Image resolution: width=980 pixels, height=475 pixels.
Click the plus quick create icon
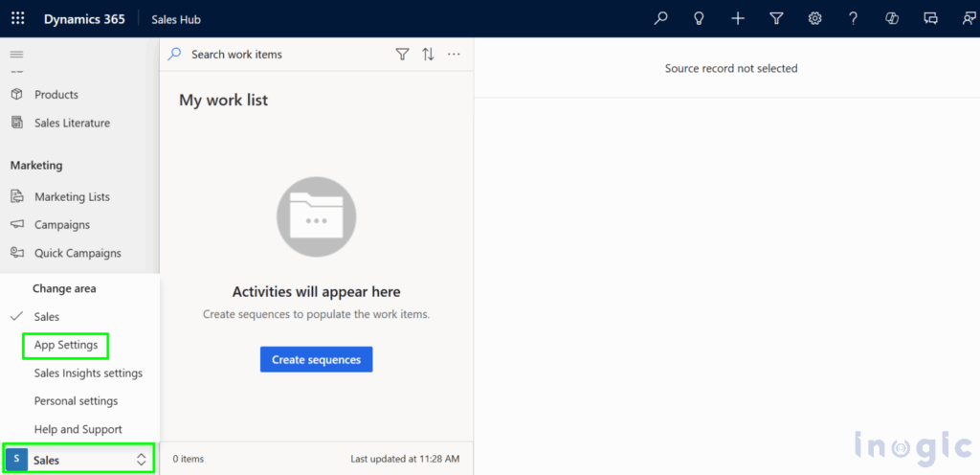pyautogui.click(x=737, y=18)
